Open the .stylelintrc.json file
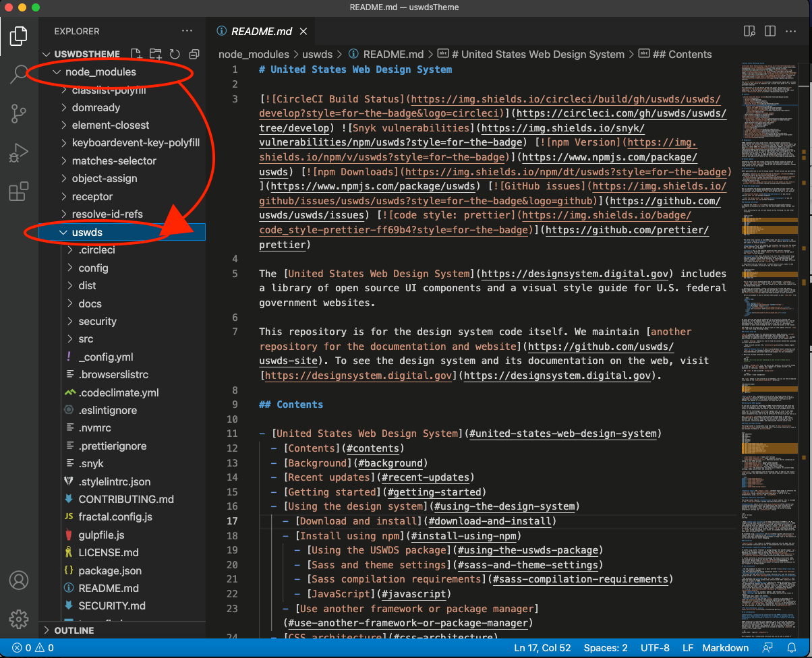Image resolution: width=812 pixels, height=658 pixels. [122, 482]
